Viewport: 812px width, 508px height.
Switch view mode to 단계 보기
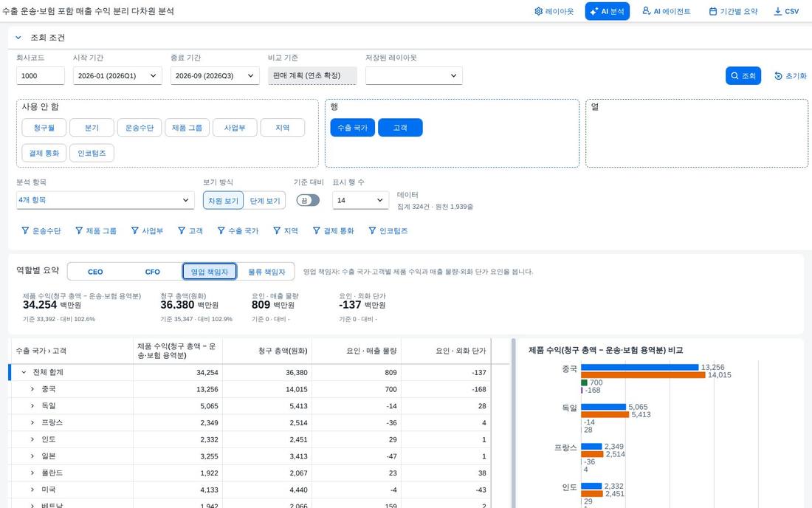tap(264, 201)
